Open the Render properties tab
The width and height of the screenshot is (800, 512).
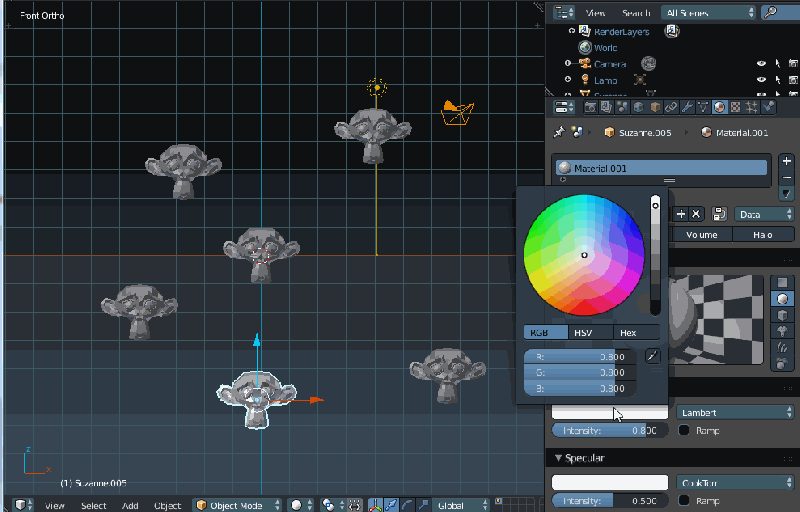click(590, 107)
